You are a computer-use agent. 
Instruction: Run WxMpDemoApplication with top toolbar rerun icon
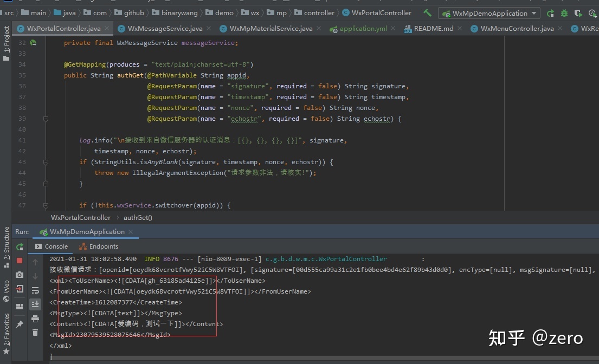(x=550, y=14)
